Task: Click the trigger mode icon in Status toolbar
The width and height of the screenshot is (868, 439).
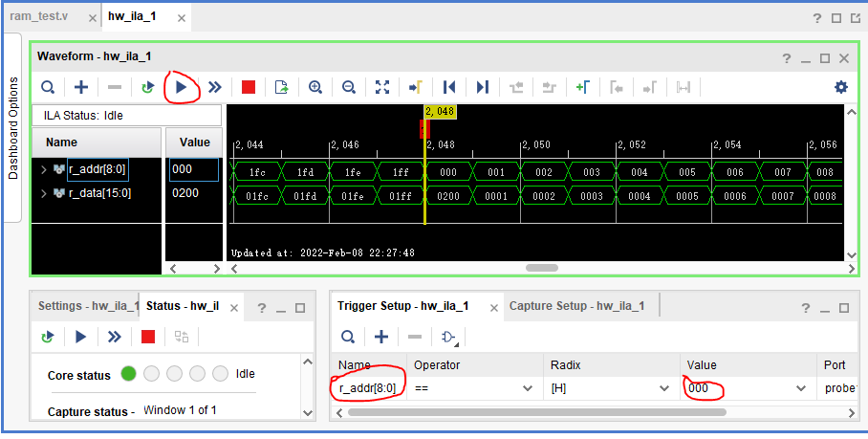Action: pyautogui.click(x=182, y=337)
